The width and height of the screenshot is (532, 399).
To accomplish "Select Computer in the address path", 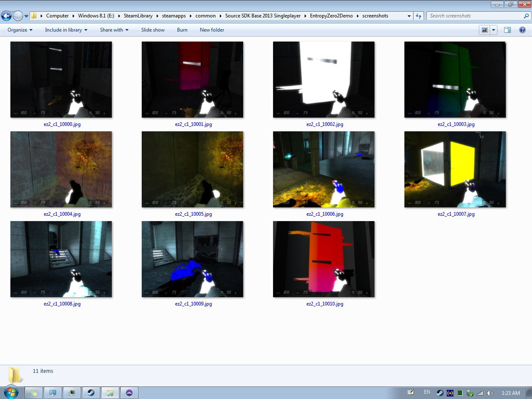I will (57, 16).
